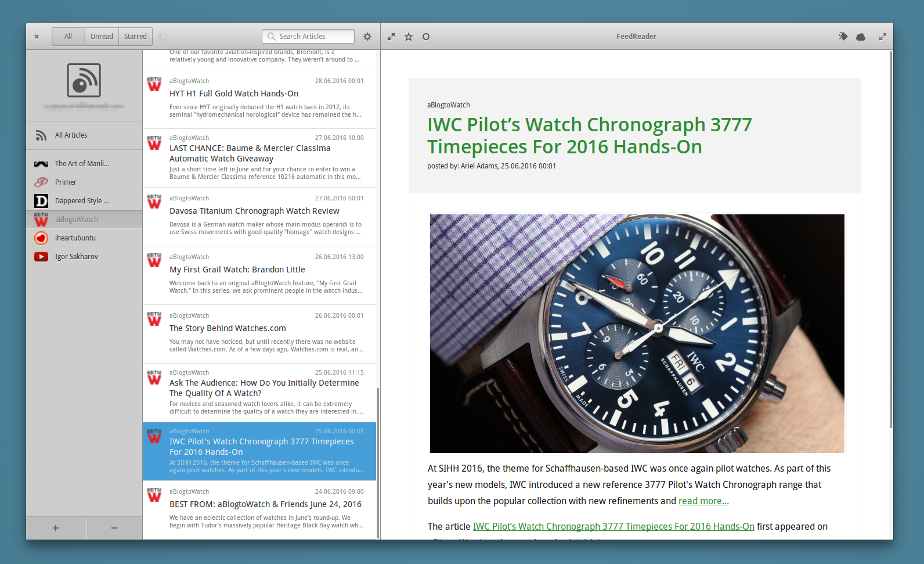Click the 26.06.2016 13:00 date
This screenshot has width=924, height=564.
coord(340,257)
